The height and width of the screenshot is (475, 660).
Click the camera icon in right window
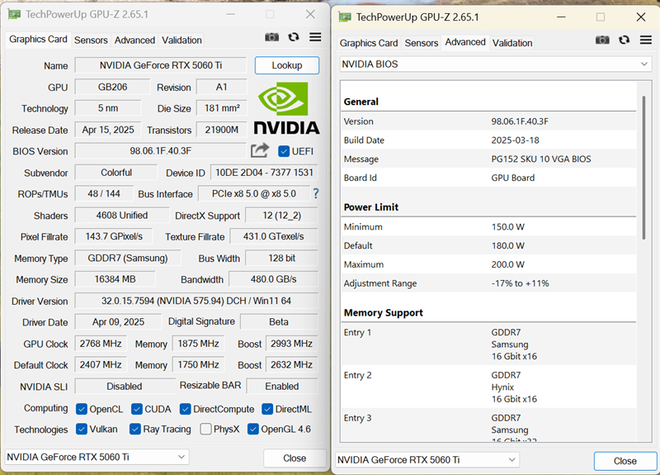[x=602, y=40]
